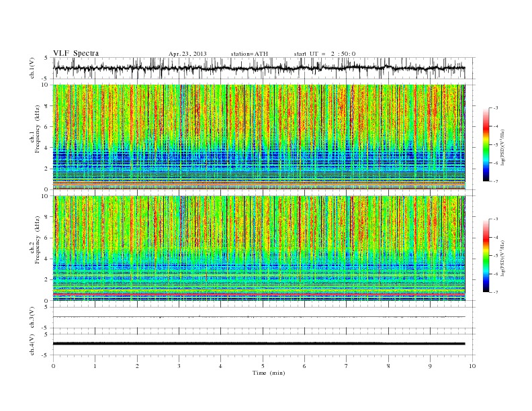Click the ch.3 voltage waveform trace
This screenshot has height=411, width=532.
259,317
